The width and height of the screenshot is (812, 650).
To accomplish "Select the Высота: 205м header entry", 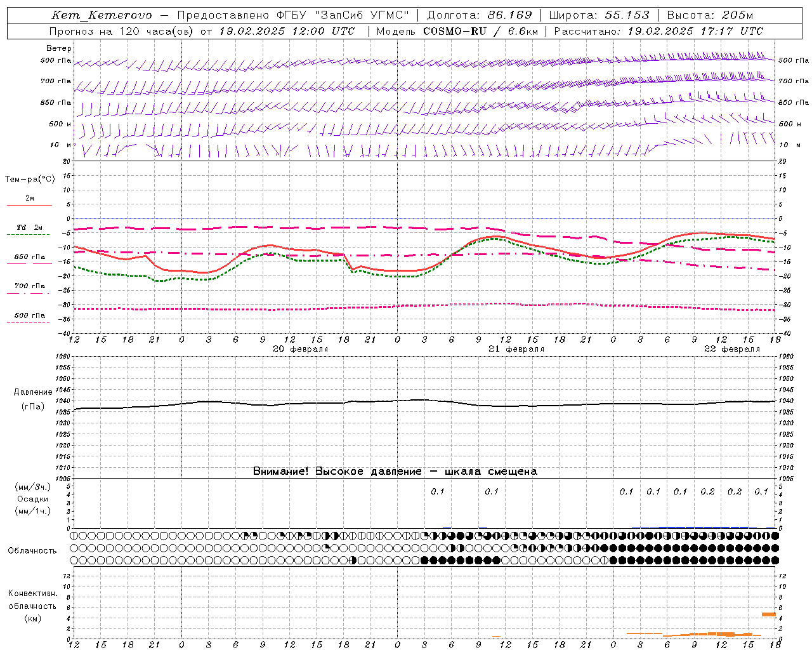I will [x=710, y=15].
